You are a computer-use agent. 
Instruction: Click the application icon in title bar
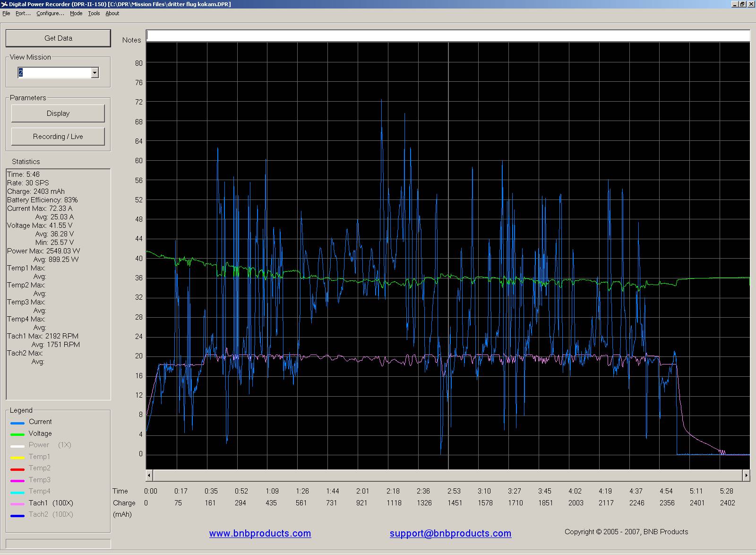[x=5, y=4]
